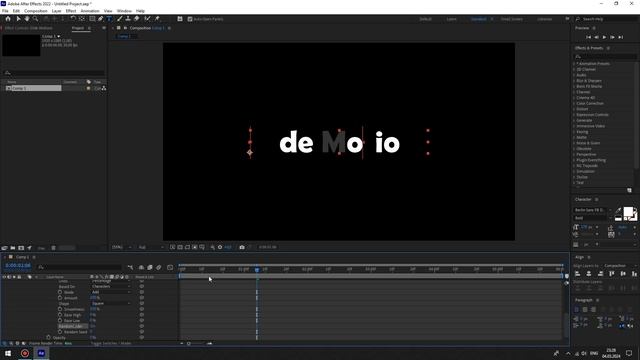Jump to last frame in Preview panel

(x=621, y=37)
